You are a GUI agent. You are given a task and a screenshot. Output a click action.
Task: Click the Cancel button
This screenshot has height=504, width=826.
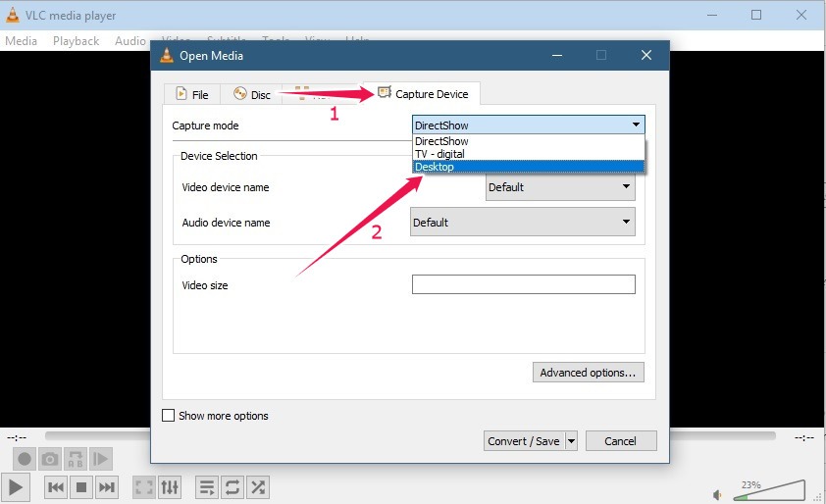click(621, 441)
